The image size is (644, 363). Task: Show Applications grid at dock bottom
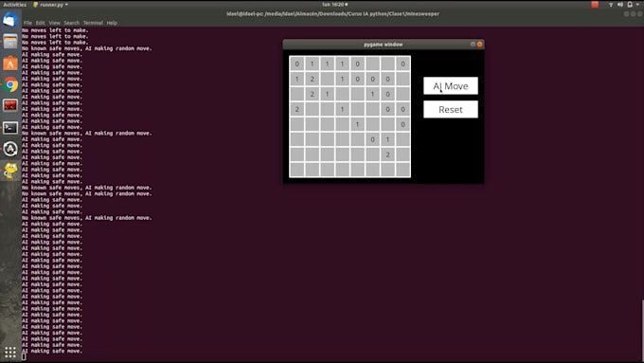click(x=10, y=353)
